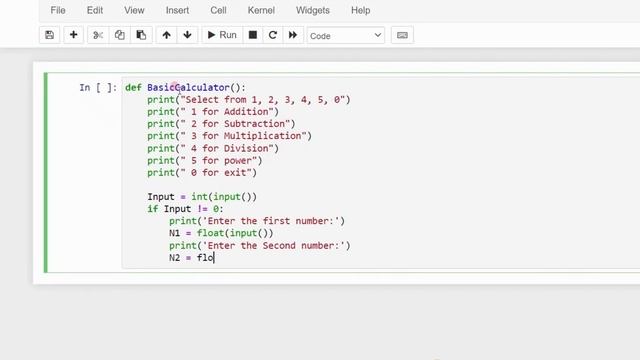Click the " 0 for exit" print line
Image resolution: width=640 pixels, height=360 pixels.
[x=202, y=173]
